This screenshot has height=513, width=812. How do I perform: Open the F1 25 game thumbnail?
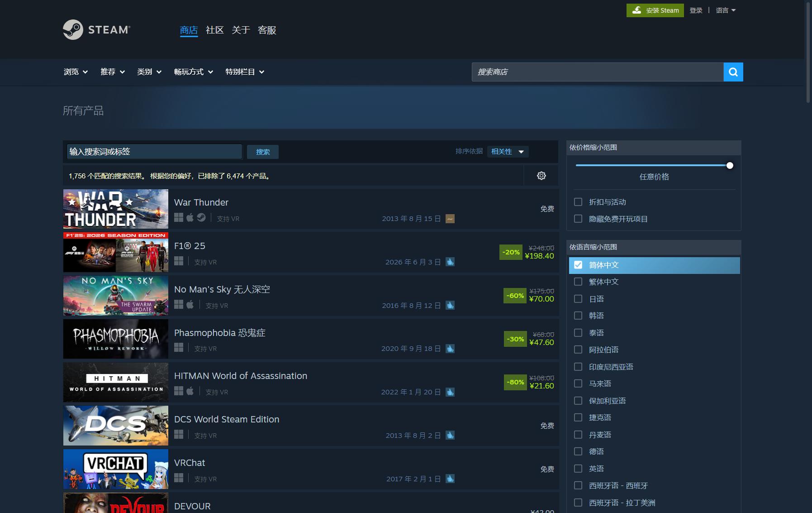coord(116,252)
